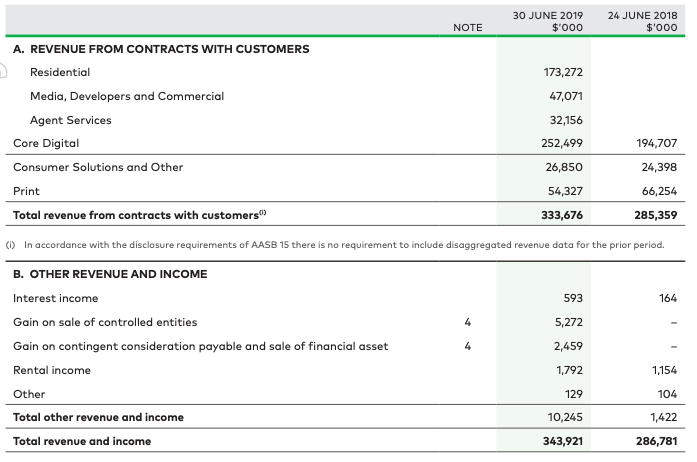Click note 4 beside Gain on sale of controlled entities
Screen dimensions: 697x462
(x=467, y=322)
